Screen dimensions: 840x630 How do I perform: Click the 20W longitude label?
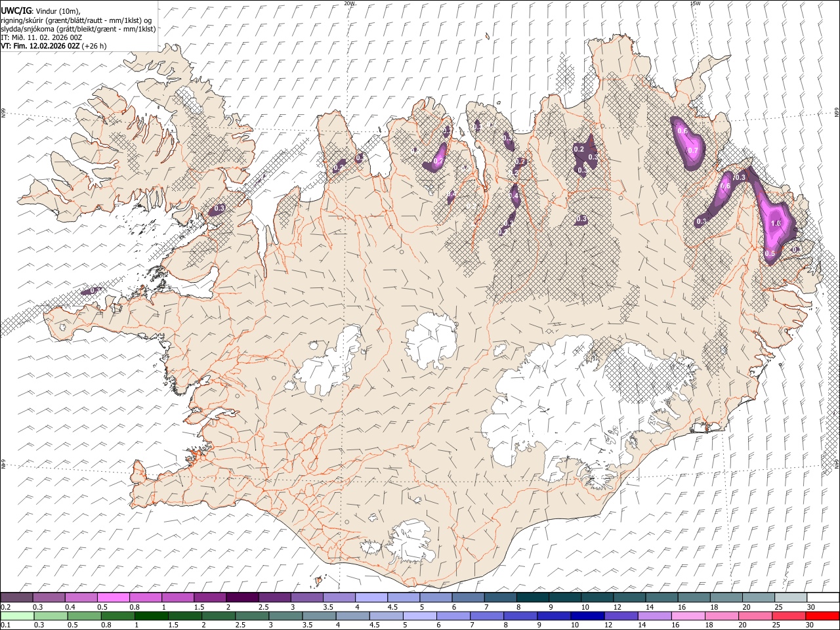[350, 3]
